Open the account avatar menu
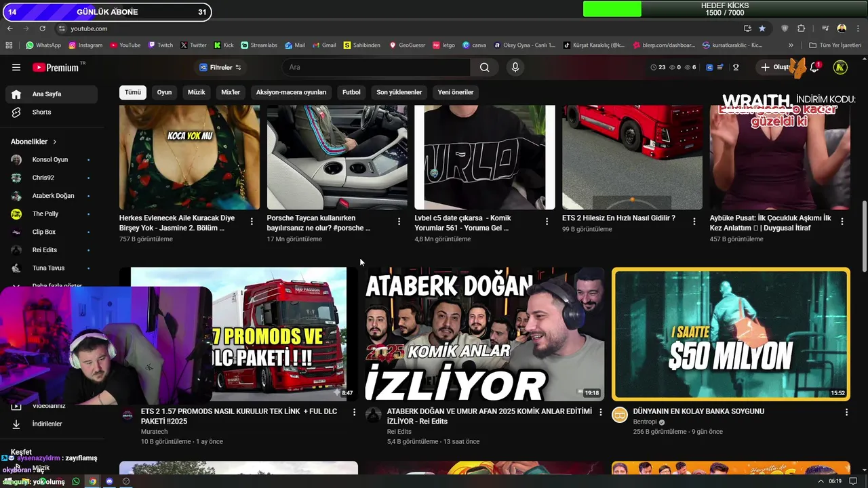The height and width of the screenshot is (488, 868). pos(840,67)
